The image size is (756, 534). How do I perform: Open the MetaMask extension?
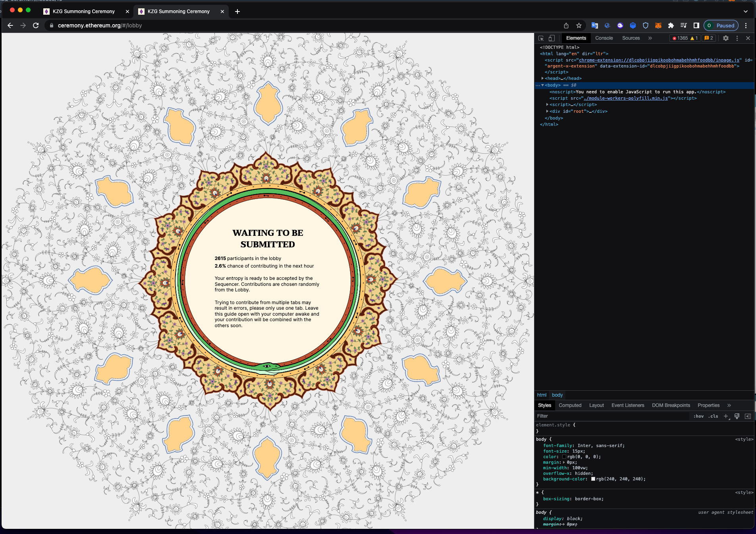tap(658, 25)
